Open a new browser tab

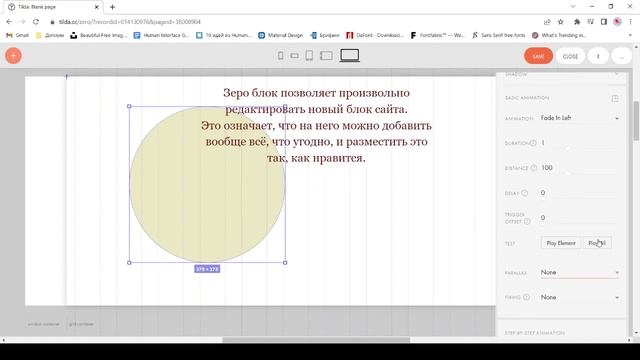tap(112, 7)
